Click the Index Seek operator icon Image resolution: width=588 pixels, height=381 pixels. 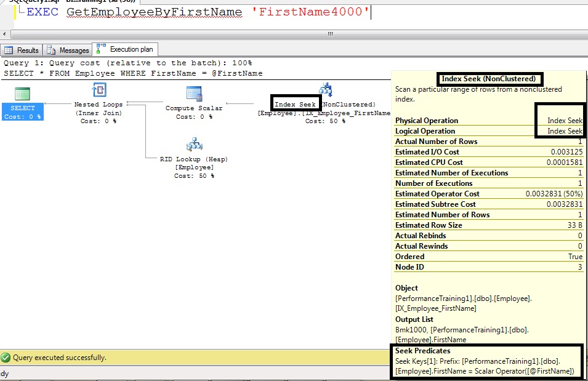coord(325,89)
